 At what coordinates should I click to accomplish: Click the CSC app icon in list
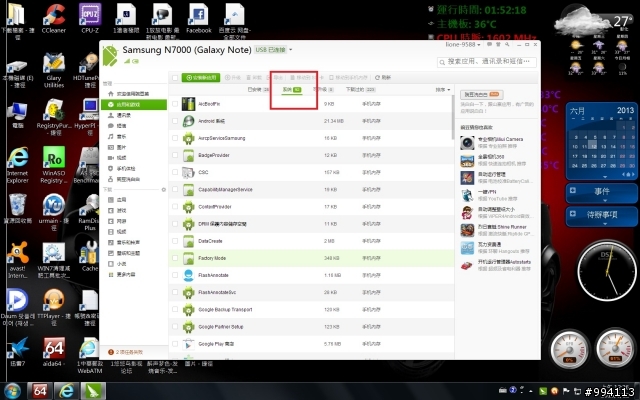pos(188,173)
